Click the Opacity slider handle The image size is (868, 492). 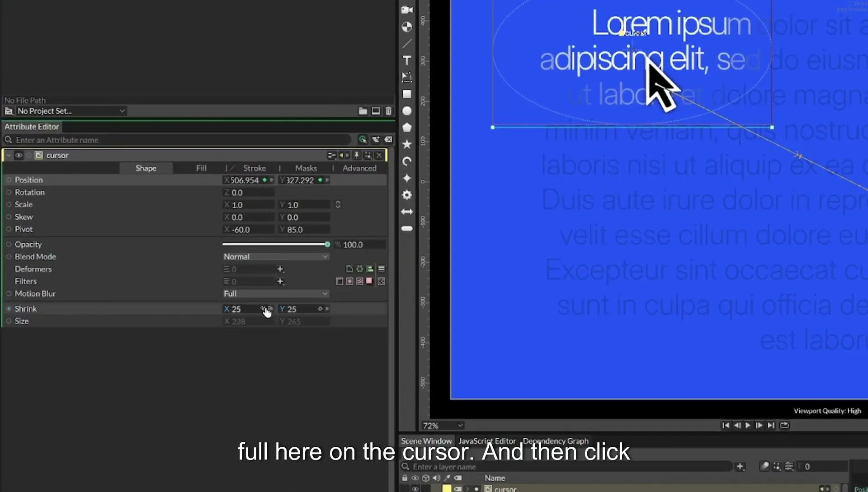(327, 244)
